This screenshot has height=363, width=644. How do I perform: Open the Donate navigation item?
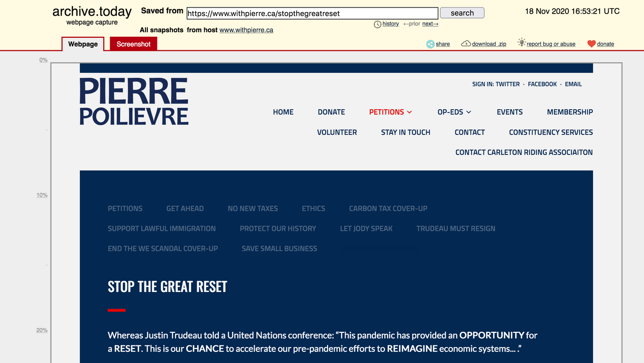pyautogui.click(x=332, y=112)
